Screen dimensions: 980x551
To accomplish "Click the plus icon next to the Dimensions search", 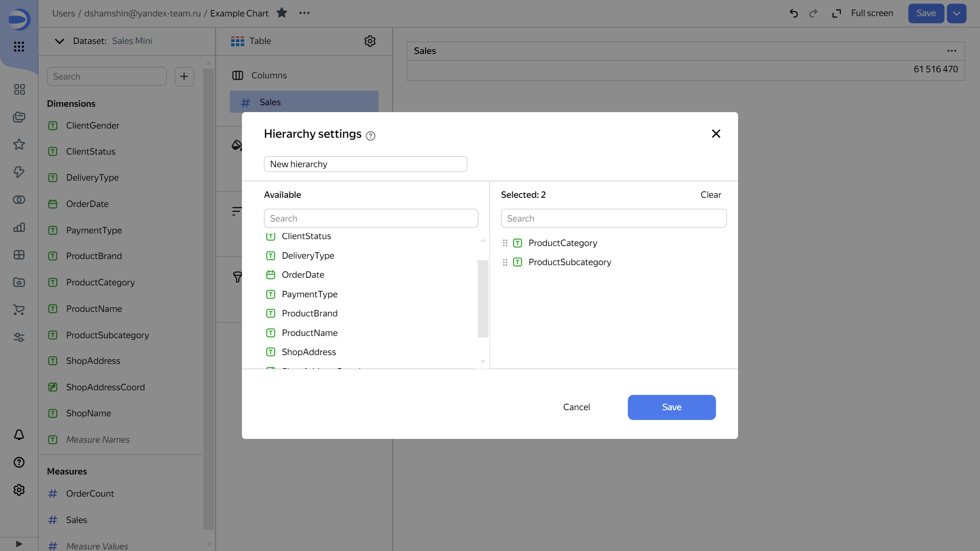I will [x=184, y=76].
